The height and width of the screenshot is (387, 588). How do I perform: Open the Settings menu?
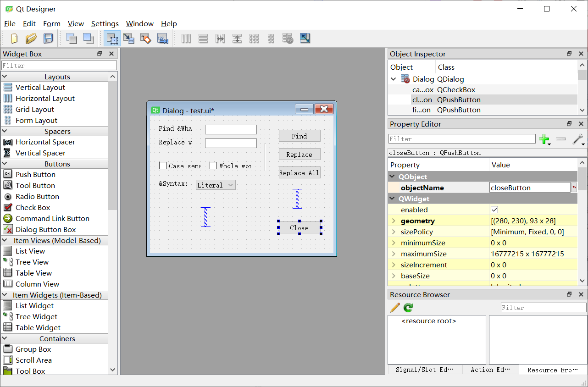(x=105, y=24)
